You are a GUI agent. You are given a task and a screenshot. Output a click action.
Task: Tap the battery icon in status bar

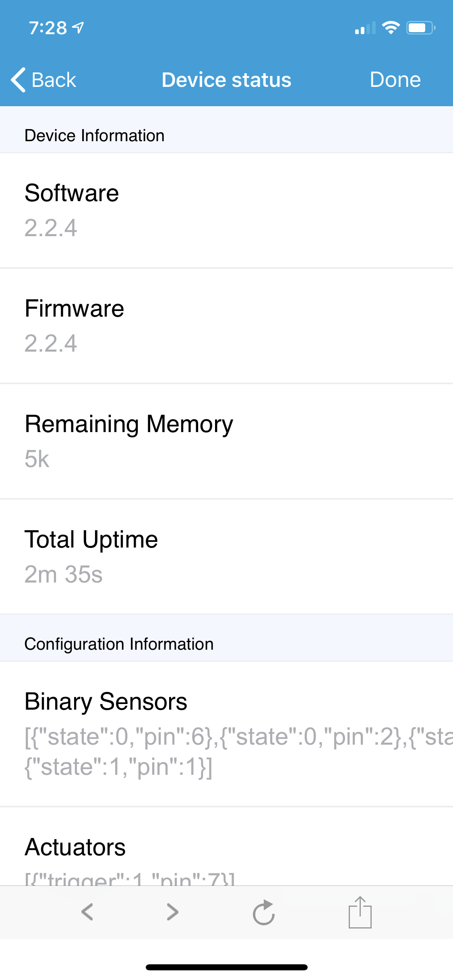pyautogui.click(x=420, y=27)
